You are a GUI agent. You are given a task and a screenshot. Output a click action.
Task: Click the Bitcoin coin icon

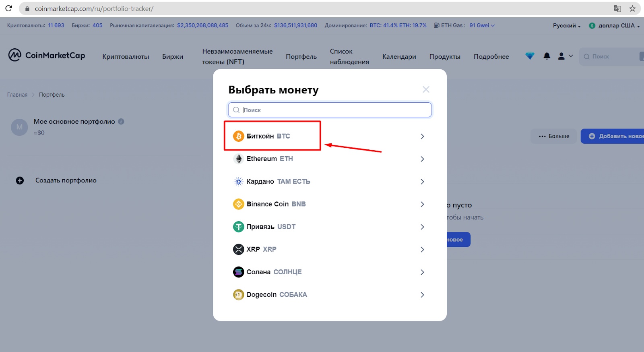[239, 136]
